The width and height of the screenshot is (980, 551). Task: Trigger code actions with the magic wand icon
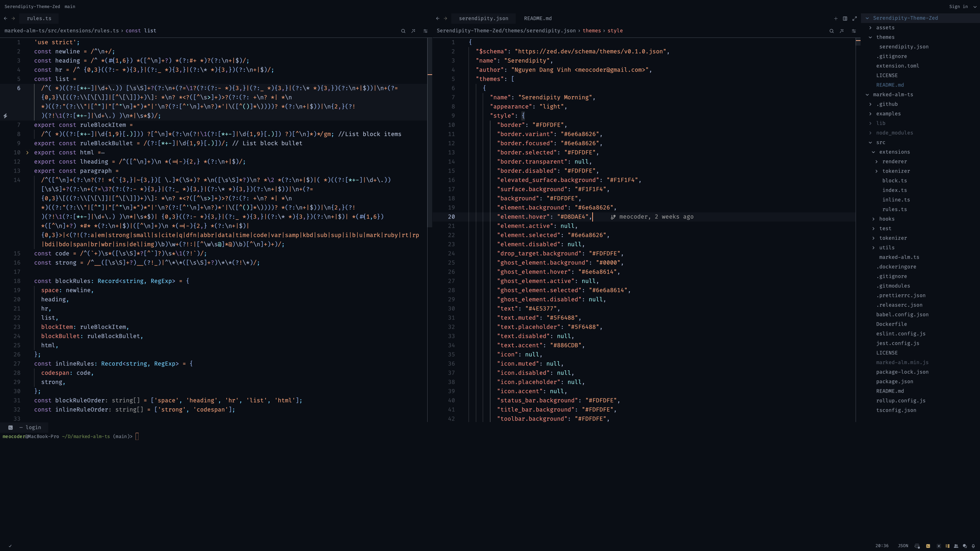[x=842, y=31]
